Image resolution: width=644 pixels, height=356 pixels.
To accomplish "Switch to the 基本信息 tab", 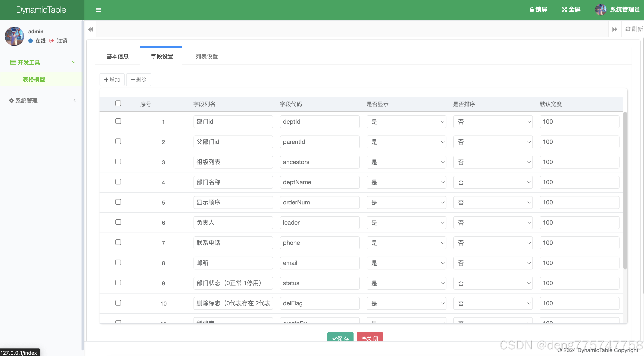I will (117, 56).
